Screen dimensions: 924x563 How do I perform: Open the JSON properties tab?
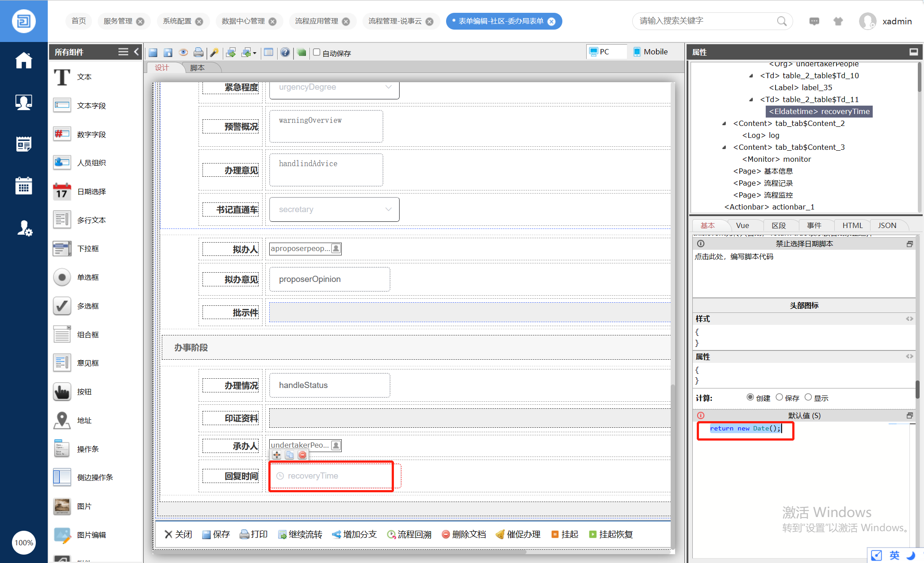pos(887,225)
